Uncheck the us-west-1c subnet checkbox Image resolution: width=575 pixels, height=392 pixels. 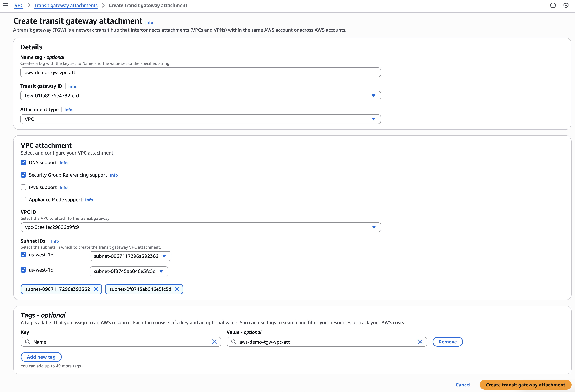click(x=23, y=270)
